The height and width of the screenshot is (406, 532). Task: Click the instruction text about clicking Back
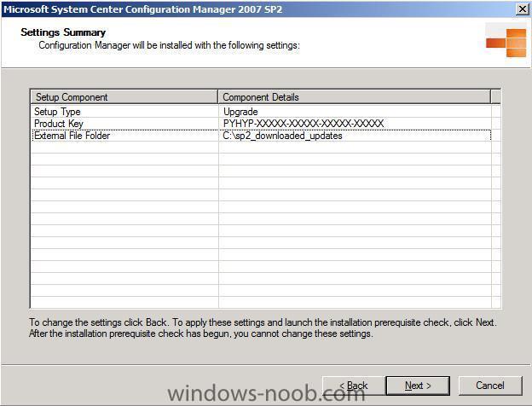click(263, 322)
